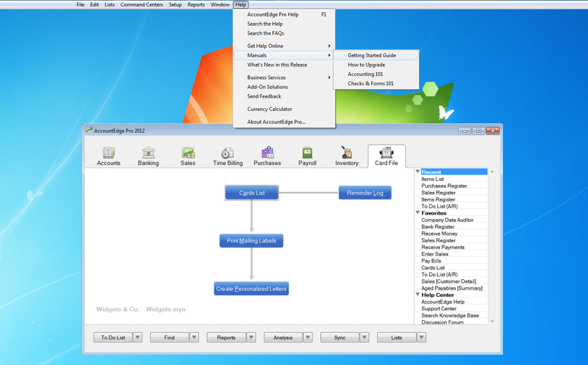Open Receive Money favorite
This screenshot has width=588, height=365.
pyautogui.click(x=439, y=233)
